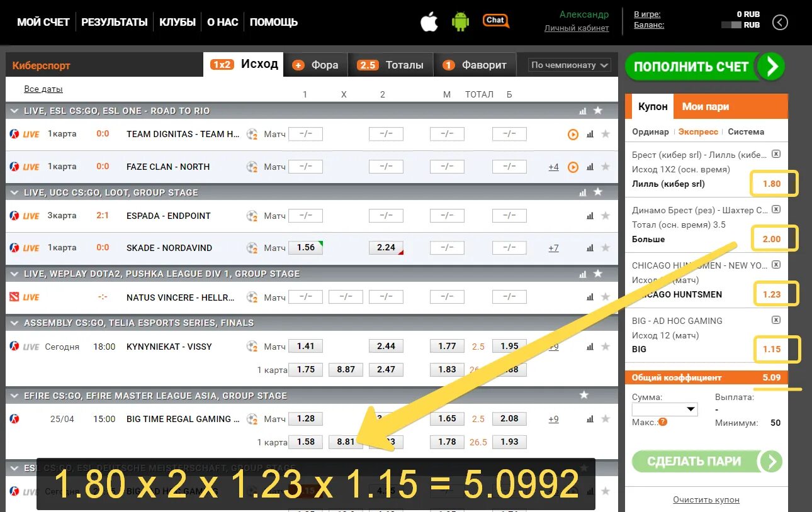Select 1 карта draw odds 8.87 for KYNYNIEKAT

(346, 370)
